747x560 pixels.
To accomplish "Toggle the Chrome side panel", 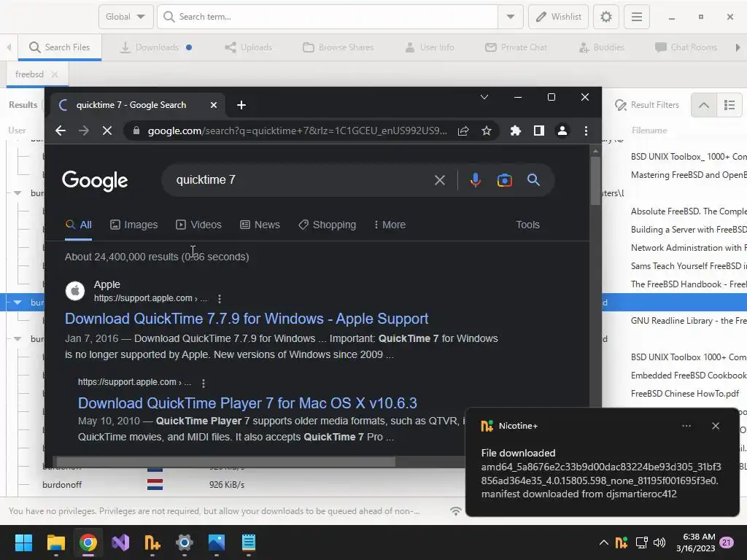I will [539, 131].
